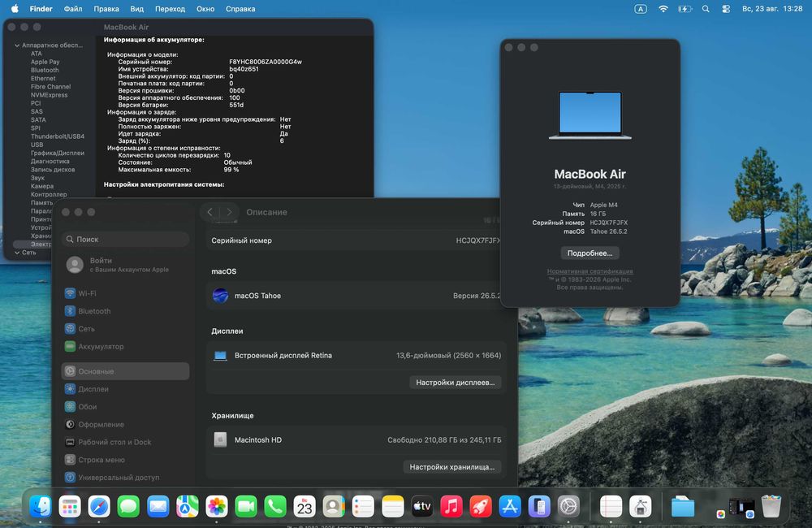This screenshot has height=528, width=812.
Task: Open the Apple menu
Action: tap(15, 8)
